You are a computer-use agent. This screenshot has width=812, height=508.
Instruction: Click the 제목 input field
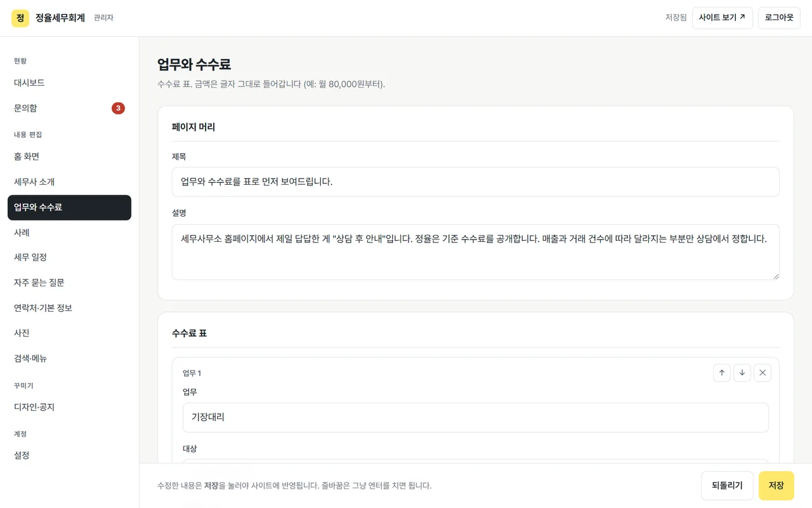[476, 182]
